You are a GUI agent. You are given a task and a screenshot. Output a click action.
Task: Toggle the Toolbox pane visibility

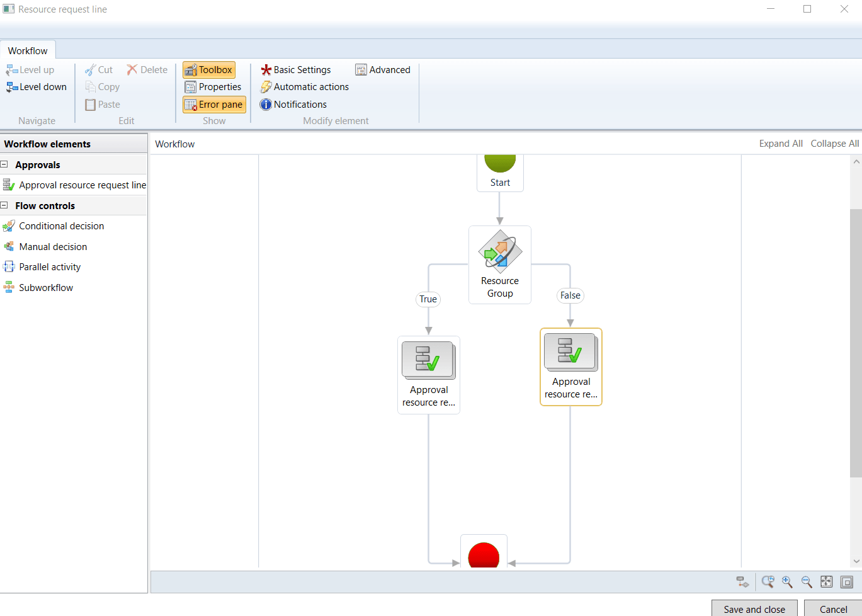(x=209, y=70)
